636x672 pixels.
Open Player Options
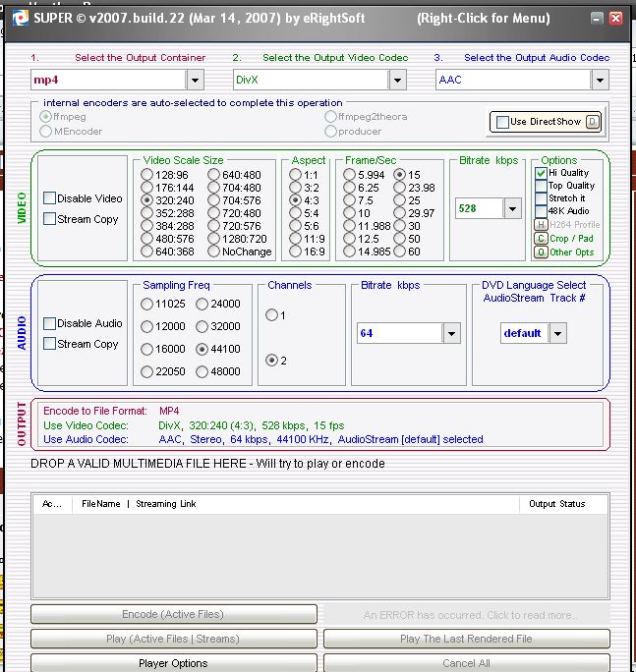coord(174,663)
